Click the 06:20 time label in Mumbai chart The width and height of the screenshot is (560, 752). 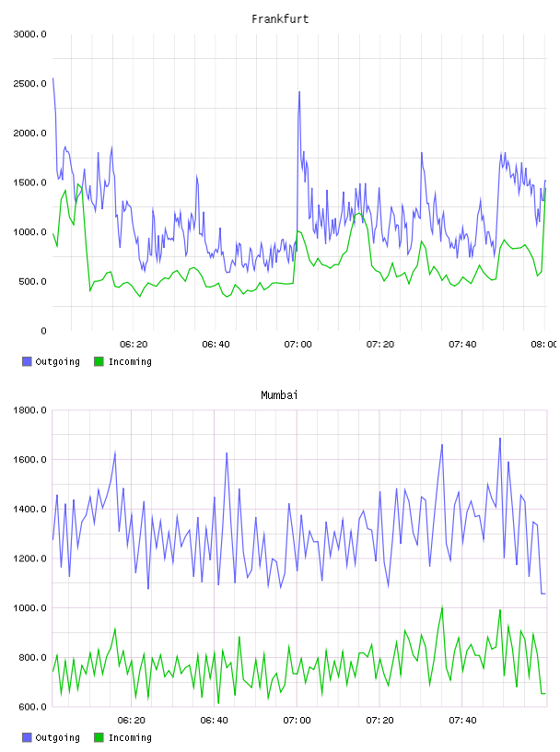pos(132,721)
